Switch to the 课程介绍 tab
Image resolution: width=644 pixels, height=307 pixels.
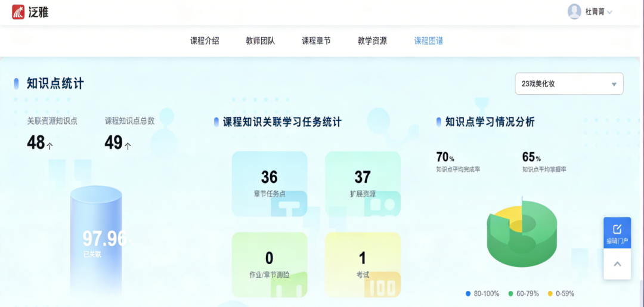(205, 41)
